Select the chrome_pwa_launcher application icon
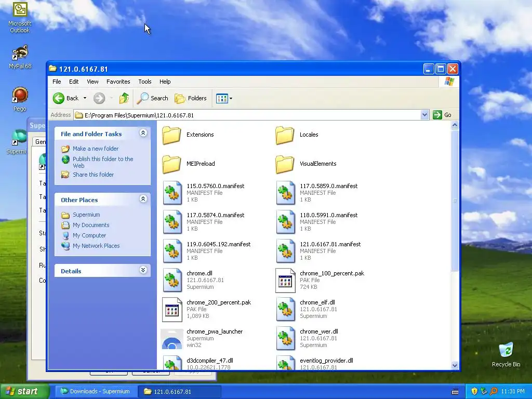The width and height of the screenshot is (532, 399). (171, 339)
